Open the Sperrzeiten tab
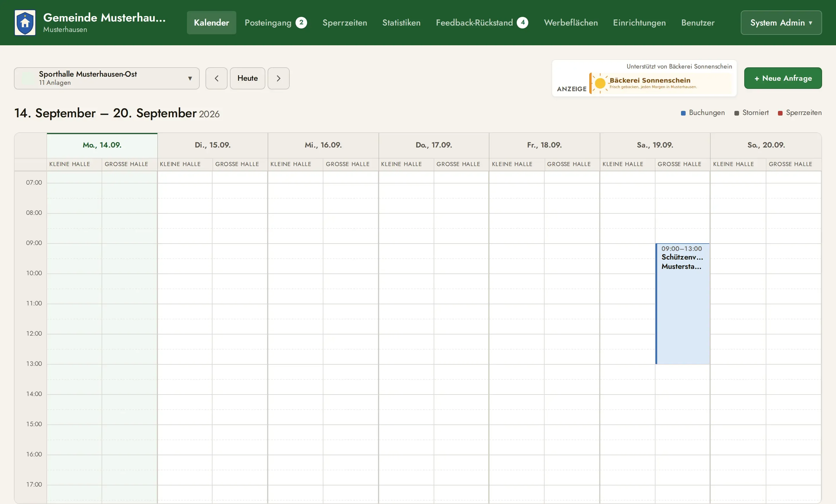This screenshot has width=836, height=504. pyautogui.click(x=345, y=23)
